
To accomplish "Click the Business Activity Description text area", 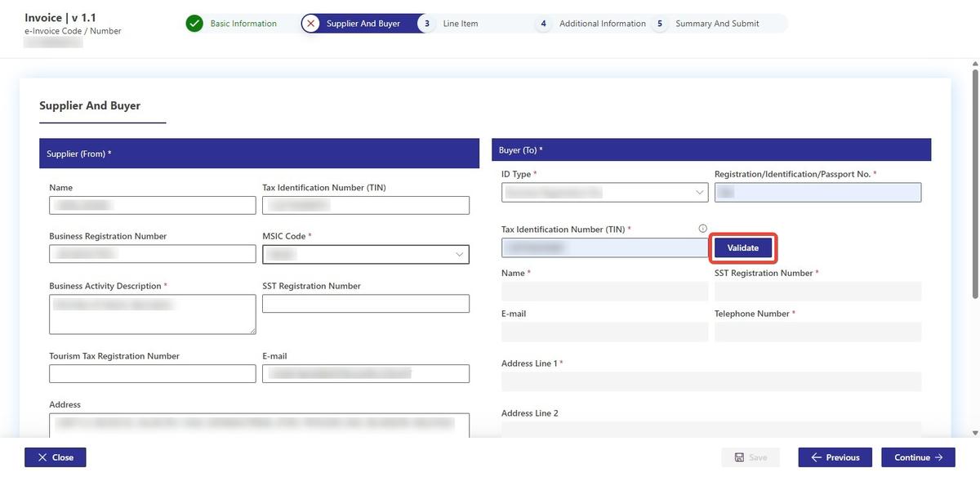I will (153, 314).
